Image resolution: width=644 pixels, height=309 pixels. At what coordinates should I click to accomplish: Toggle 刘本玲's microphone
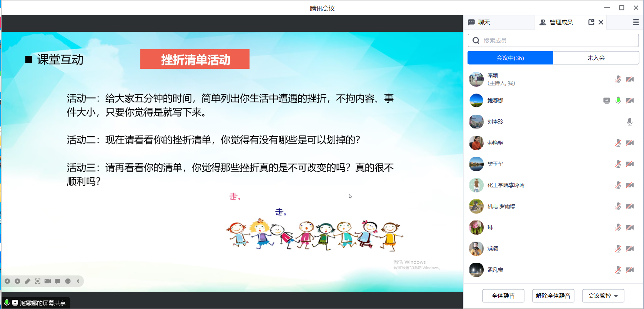(630, 122)
